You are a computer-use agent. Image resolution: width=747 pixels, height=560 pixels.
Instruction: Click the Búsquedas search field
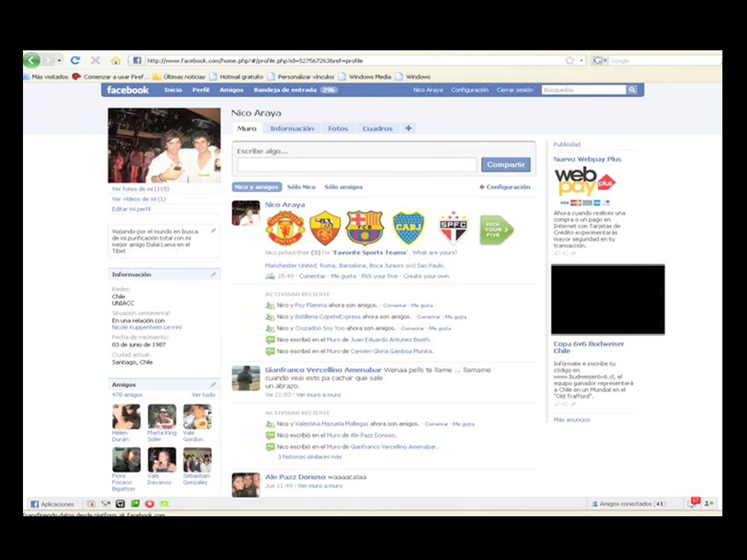click(584, 90)
